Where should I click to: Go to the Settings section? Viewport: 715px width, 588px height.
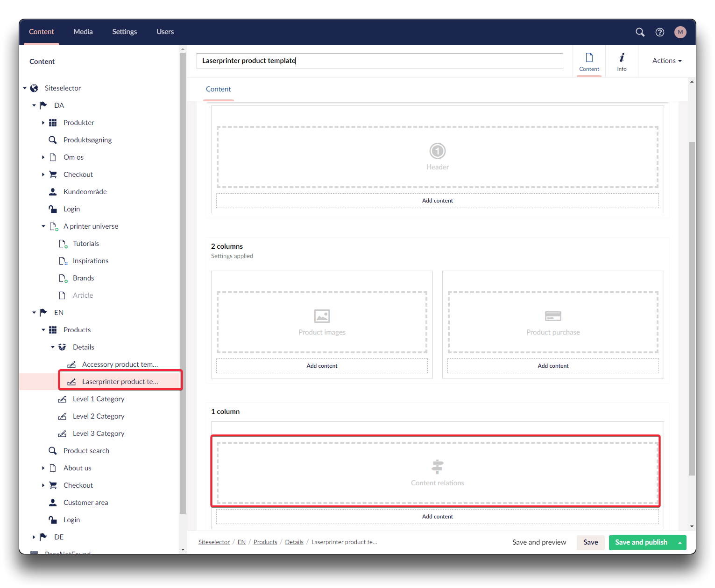coord(124,32)
